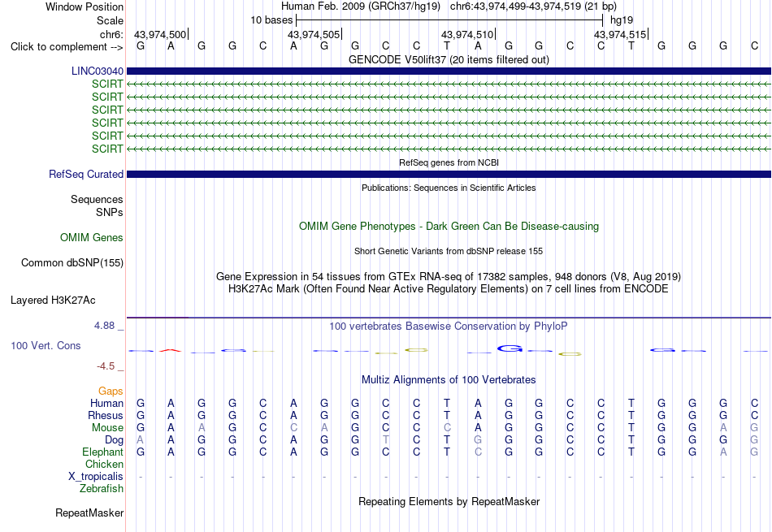Click 'Human Feb. 2009 (GRCh37/hg19)' assembly text
Image resolution: width=772 pixels, height=532 pixels.
[x=362, y=6]
